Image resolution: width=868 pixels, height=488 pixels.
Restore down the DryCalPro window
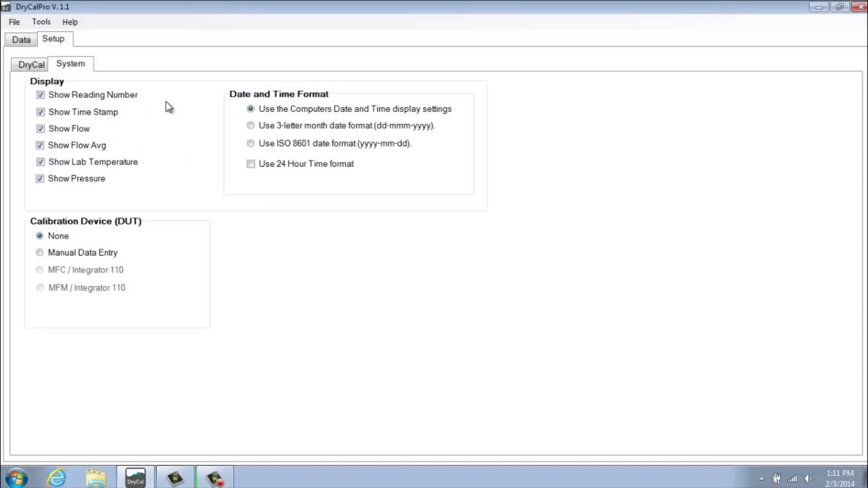pyautogui.click(x=839, y=7)
